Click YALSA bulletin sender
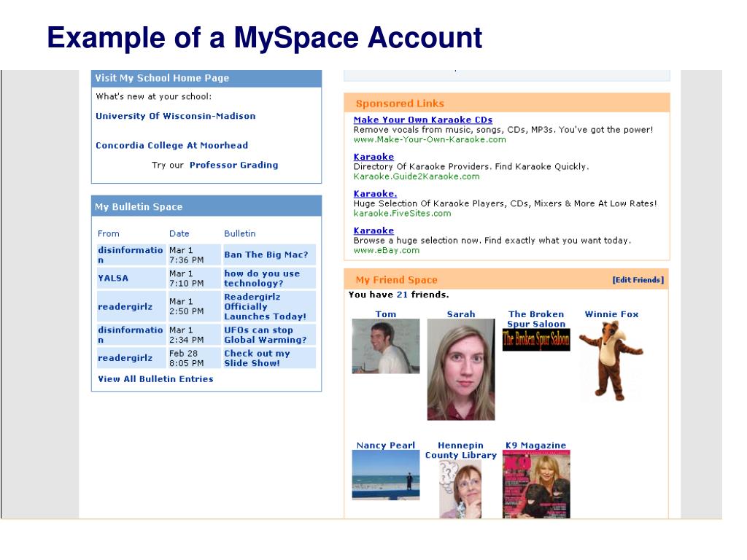 pos(113,278)
